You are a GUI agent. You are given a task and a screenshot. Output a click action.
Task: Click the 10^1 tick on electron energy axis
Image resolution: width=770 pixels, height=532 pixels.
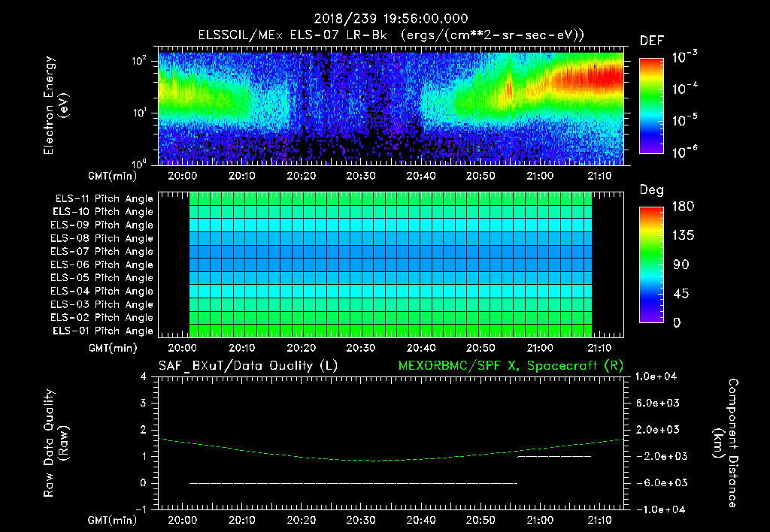(x=139, y=113)
